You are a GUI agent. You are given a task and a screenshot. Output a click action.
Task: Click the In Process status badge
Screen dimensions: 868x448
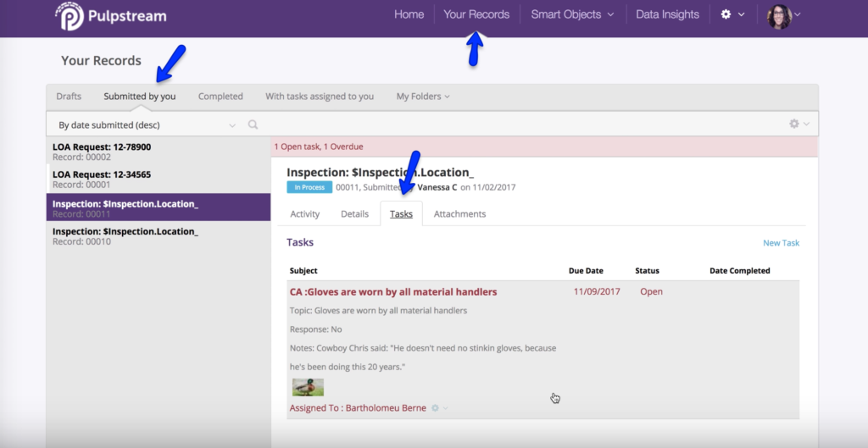[309, 187]
